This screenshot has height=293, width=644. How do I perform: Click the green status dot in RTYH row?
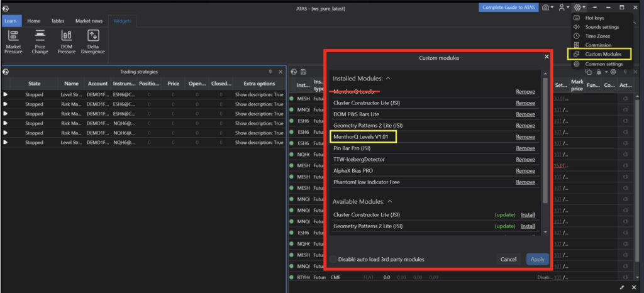click(292, 277)
